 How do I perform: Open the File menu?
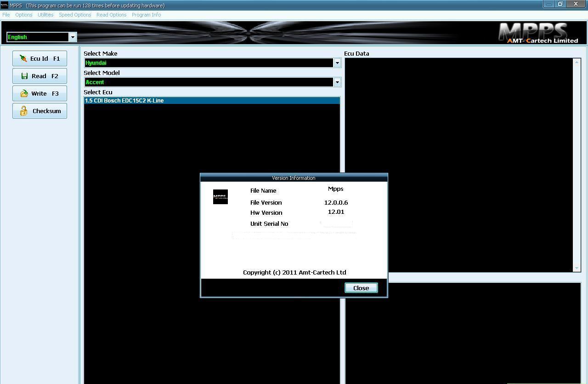click(x=6, y=15)
